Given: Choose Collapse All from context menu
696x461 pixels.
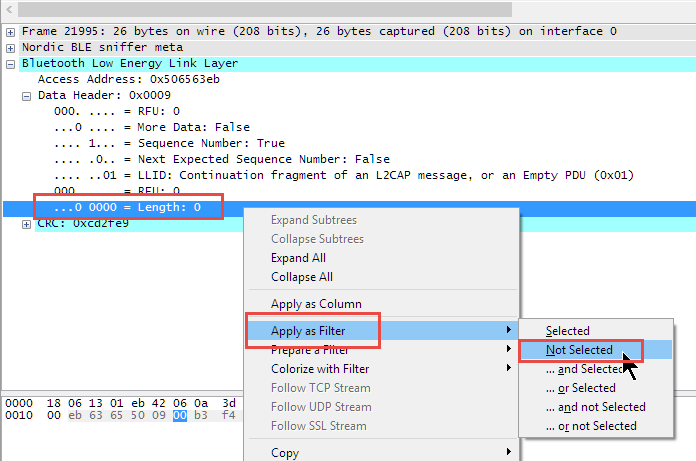Looking at the screenshot, I should 301,277.
